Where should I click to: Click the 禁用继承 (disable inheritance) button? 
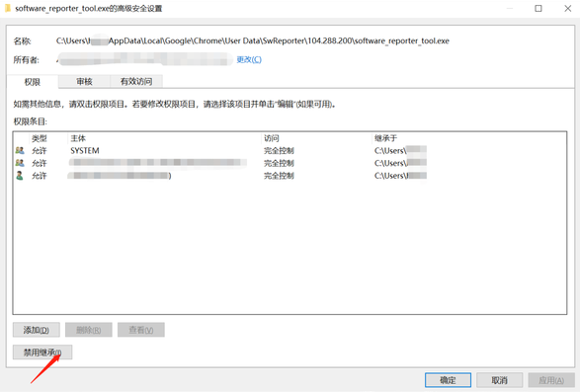pyautogui.click(x=42, y=353)
